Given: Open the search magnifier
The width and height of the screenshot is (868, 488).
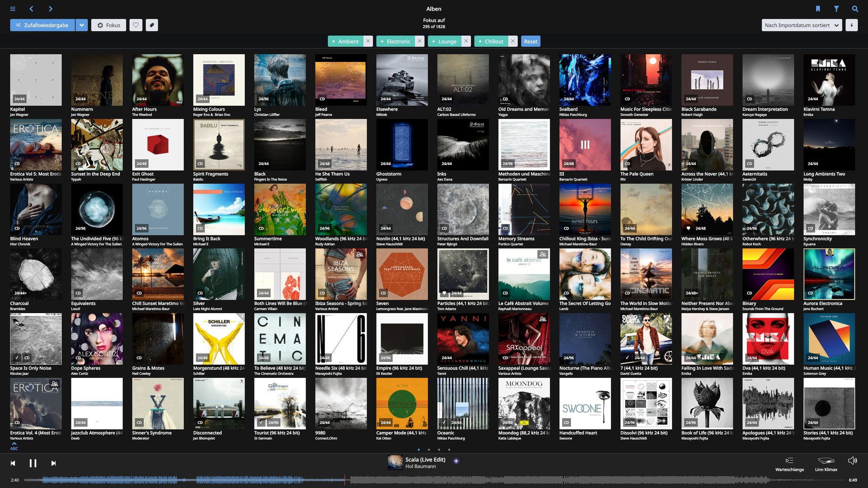Looking at the screenshot, I should [x=855, y=9].
